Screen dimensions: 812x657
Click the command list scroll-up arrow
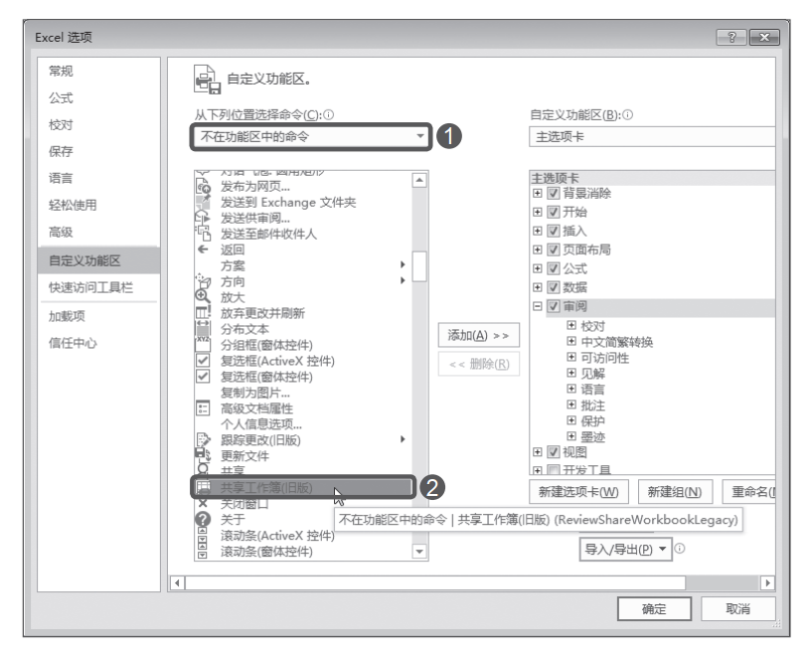click(x=419, y=180)
